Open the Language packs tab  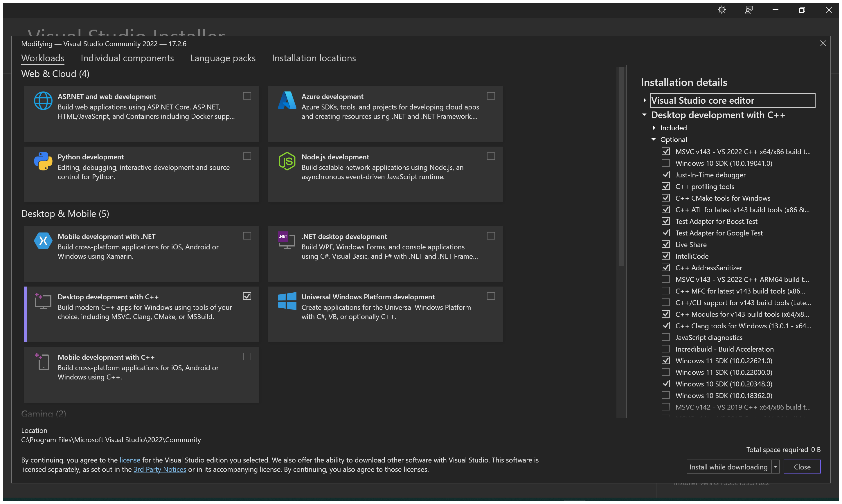click(x=223, y=58)
